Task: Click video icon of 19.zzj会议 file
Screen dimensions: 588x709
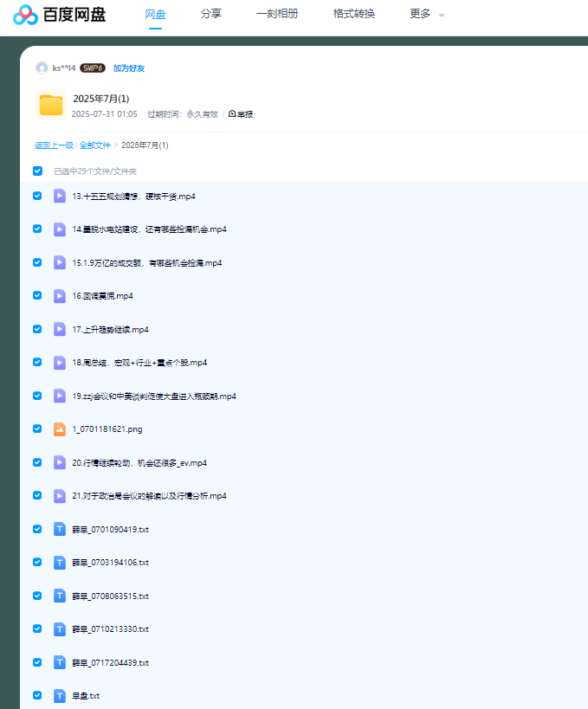Action: [60, 396]
